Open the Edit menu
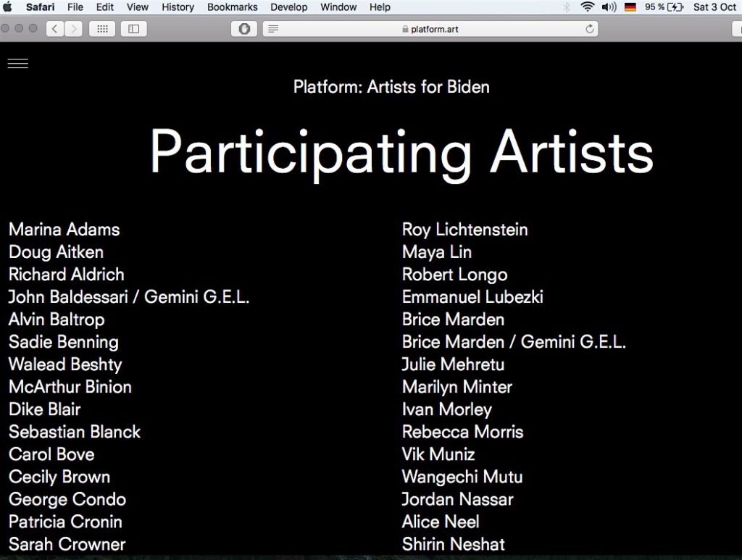 (104, 7)
